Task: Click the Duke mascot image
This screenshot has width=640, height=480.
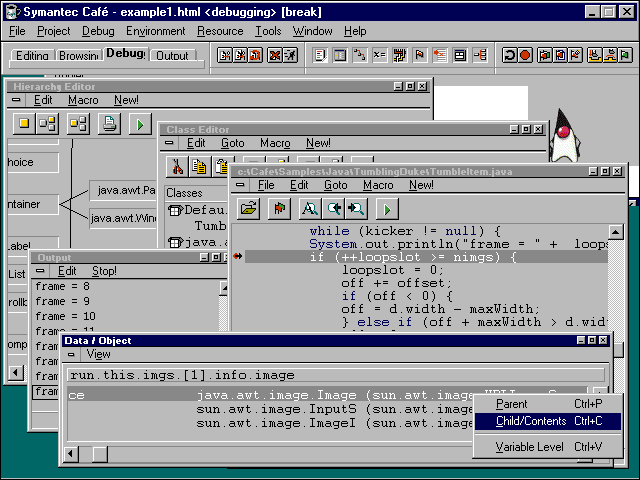Action: 564,136
